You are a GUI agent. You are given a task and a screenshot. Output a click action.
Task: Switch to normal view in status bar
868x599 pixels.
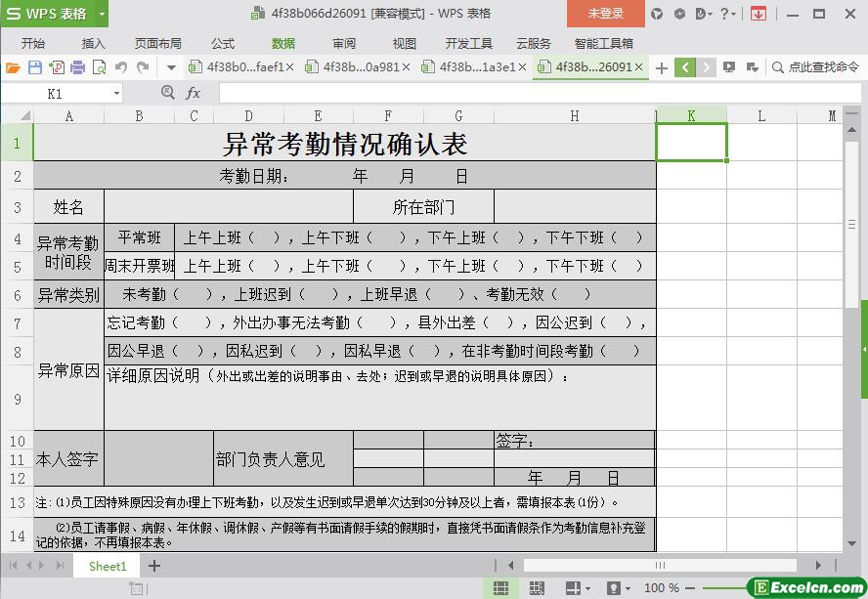click(500, 588)
